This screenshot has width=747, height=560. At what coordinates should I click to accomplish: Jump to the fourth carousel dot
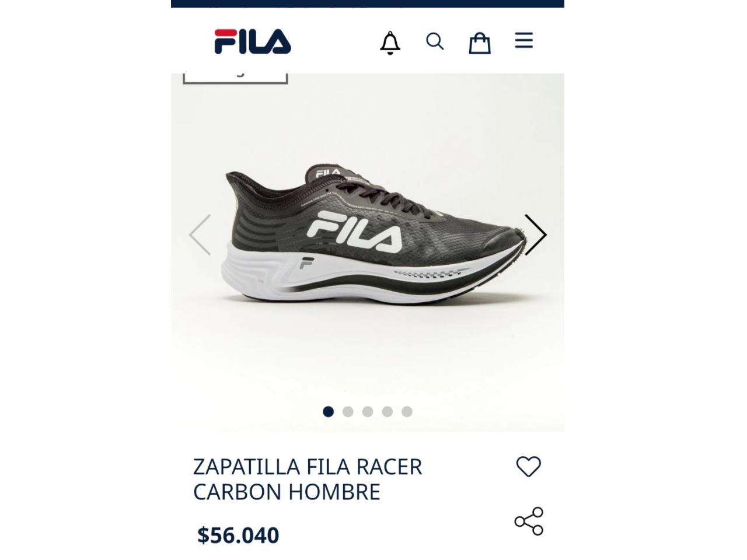(x=388, y=412)
